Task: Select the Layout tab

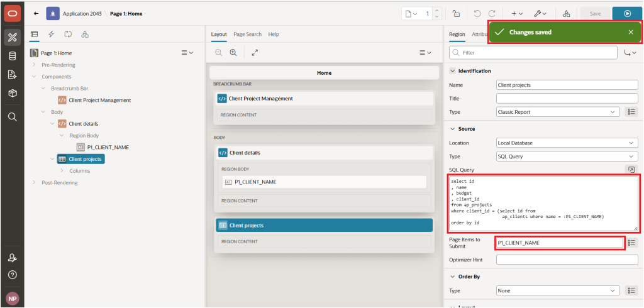Action: (x=219, y=35)
